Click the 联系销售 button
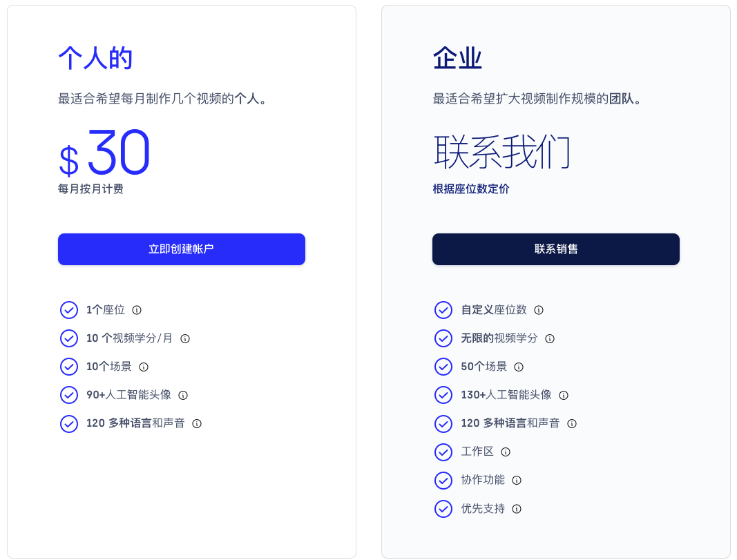737x560 pixels. pos(555,249)
